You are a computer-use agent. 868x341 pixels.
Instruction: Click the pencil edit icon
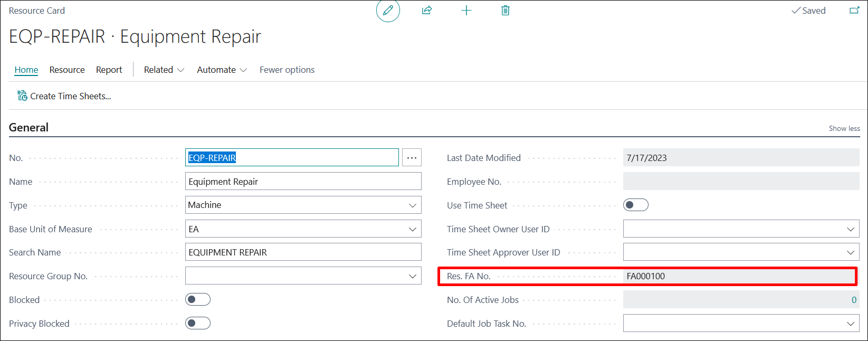point(388,11)
